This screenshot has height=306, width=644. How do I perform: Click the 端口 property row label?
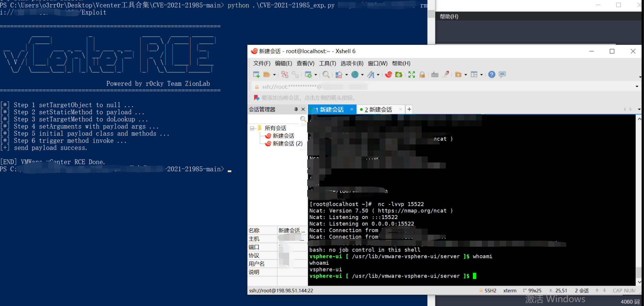click(254, 247)
